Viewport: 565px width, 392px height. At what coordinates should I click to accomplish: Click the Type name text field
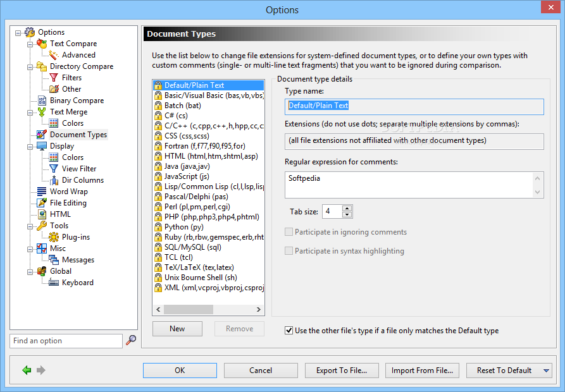pos(414,107)
